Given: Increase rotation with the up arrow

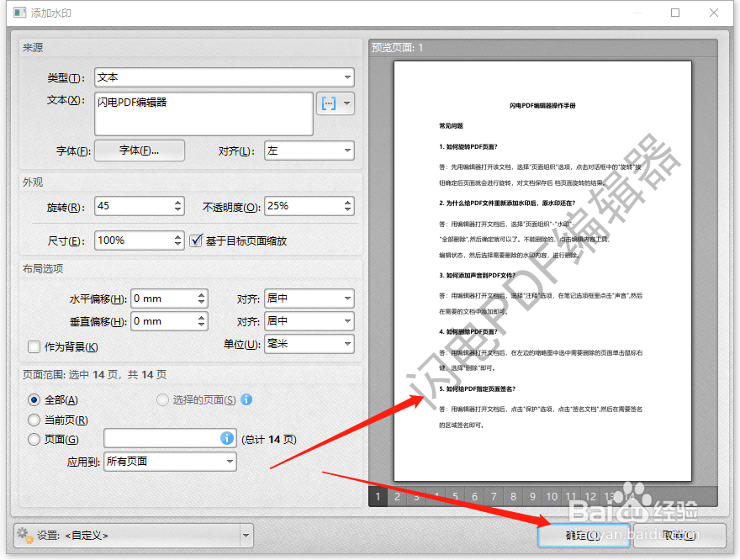Looking at the screenshot, I should point(177,203).
